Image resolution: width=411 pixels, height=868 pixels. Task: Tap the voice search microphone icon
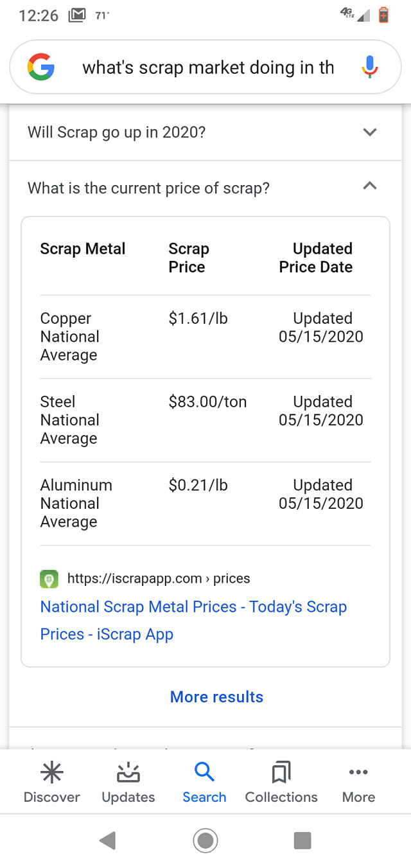point(369,67)
